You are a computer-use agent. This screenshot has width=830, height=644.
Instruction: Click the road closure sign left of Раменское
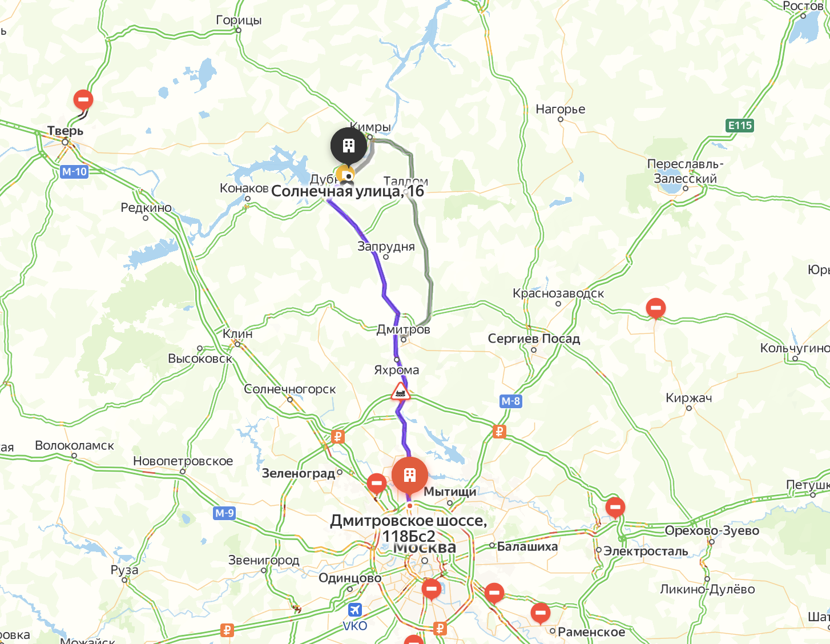tap(540, 613)
